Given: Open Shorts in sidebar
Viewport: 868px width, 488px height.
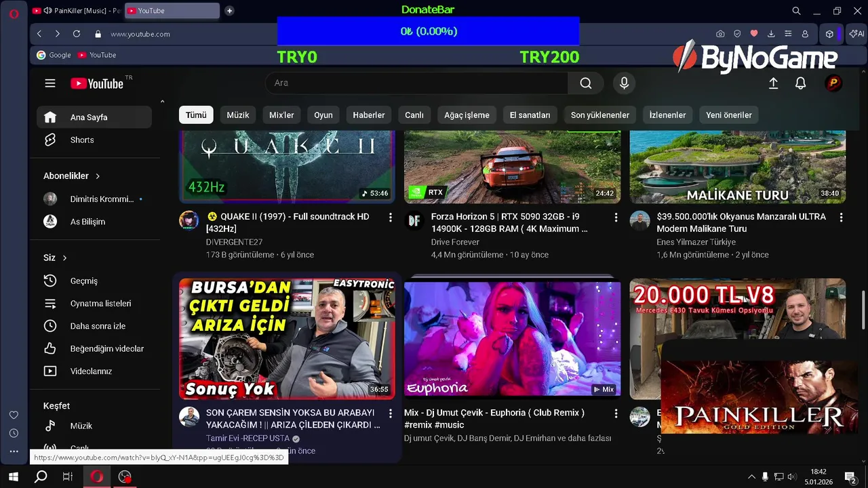Looking at the screenshot, I should click(x=94, y=140).
